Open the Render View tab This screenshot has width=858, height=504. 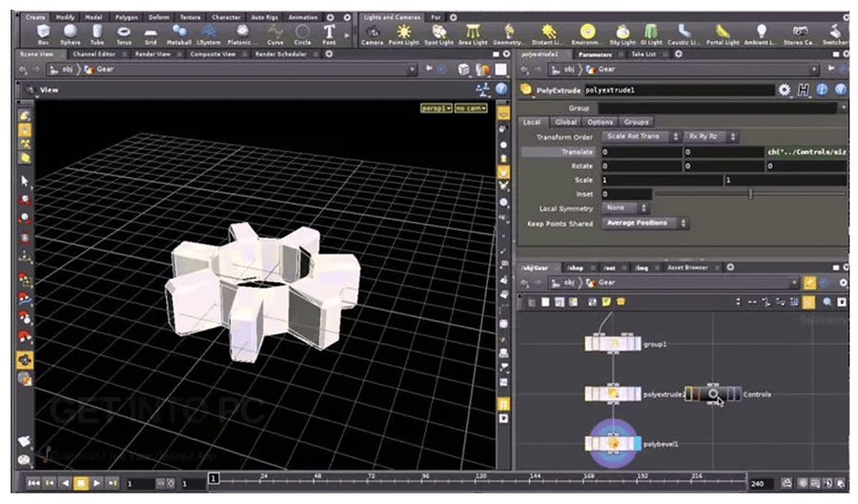coord(153,54)
